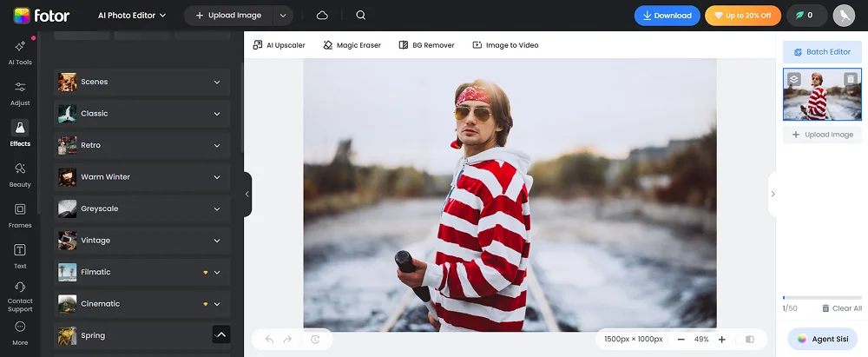The image size is (868, 357).
Task: Open the Frames sidebar panel
Action: 19,215
